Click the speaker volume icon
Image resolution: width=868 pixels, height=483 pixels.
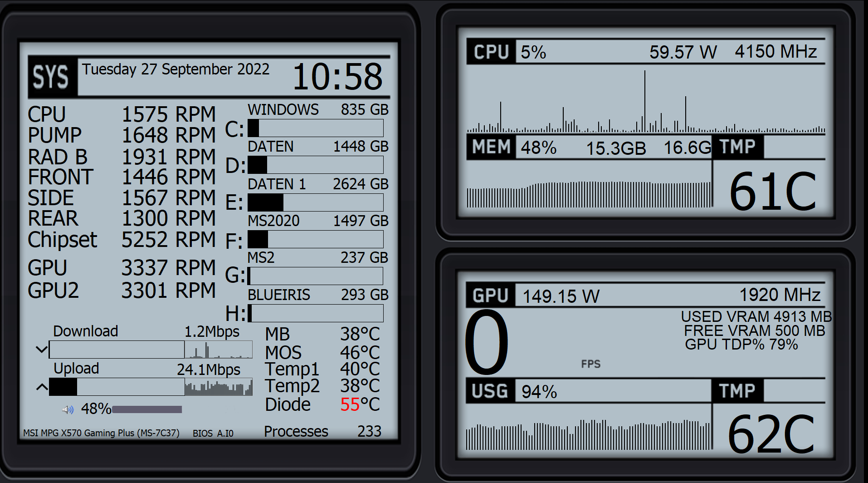68,409
